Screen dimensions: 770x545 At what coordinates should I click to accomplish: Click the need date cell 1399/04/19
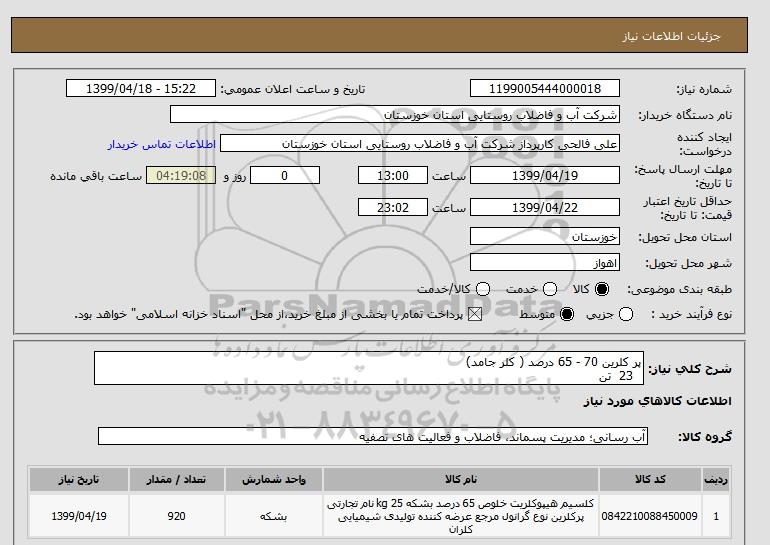(x=79, y=516)
